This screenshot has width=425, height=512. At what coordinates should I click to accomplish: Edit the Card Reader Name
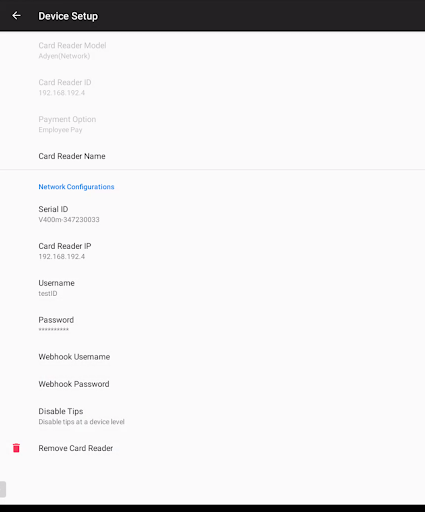[x=212, y=156]
